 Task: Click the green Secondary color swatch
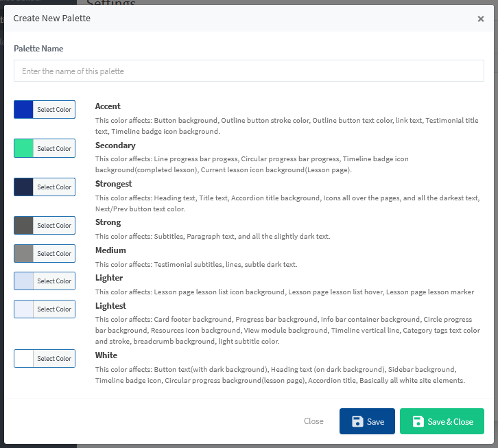(x=23, y=148)
